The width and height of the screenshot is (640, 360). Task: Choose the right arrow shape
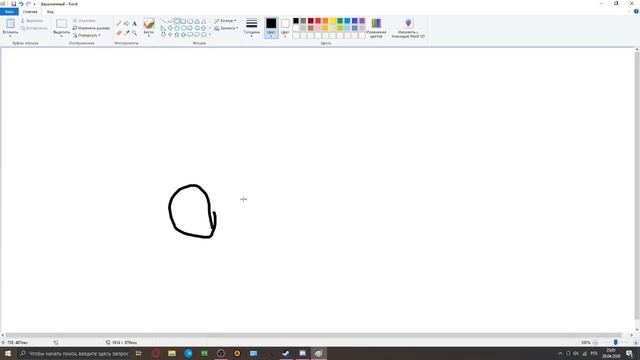[x=190, y=28]
